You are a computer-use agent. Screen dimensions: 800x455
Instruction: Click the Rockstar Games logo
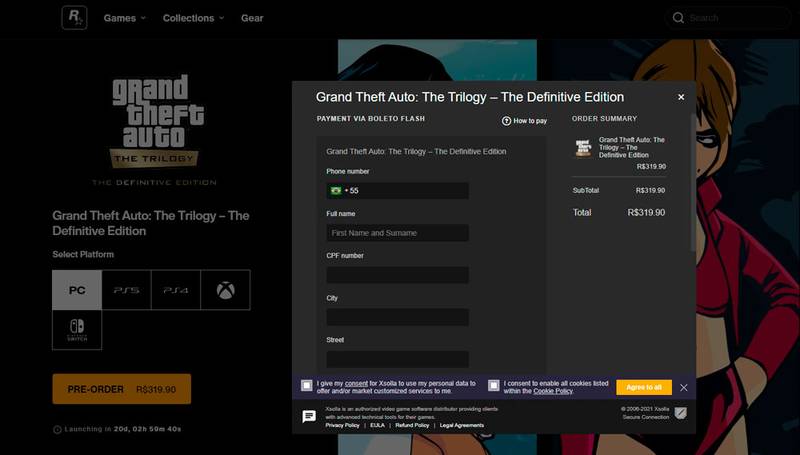74,18
